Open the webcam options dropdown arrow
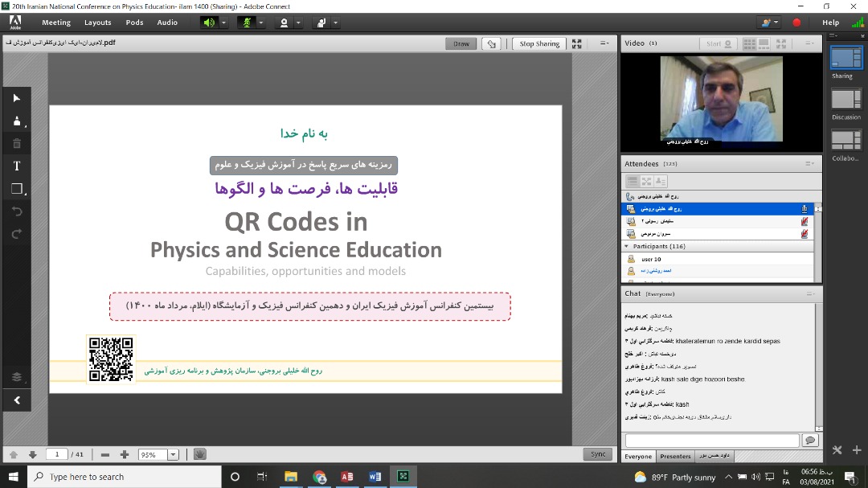Screen dimensions: 868x488 (x=298, y=23)
